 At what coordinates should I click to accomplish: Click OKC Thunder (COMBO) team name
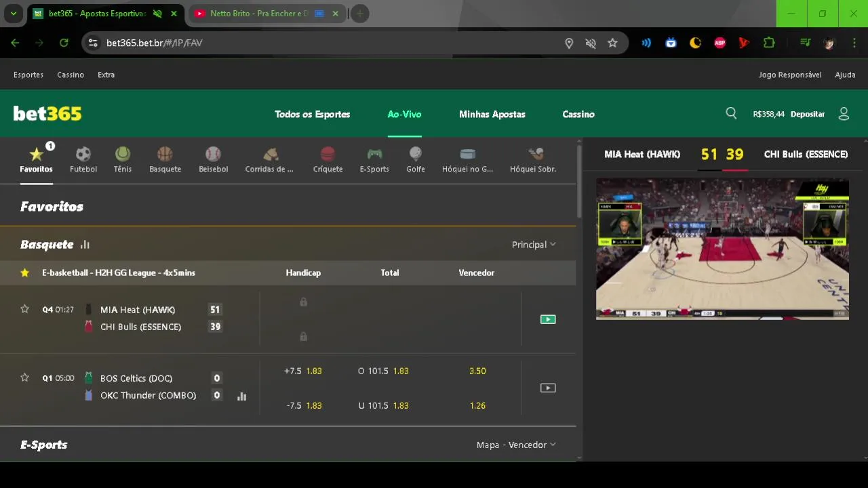[x=148, y=395]
